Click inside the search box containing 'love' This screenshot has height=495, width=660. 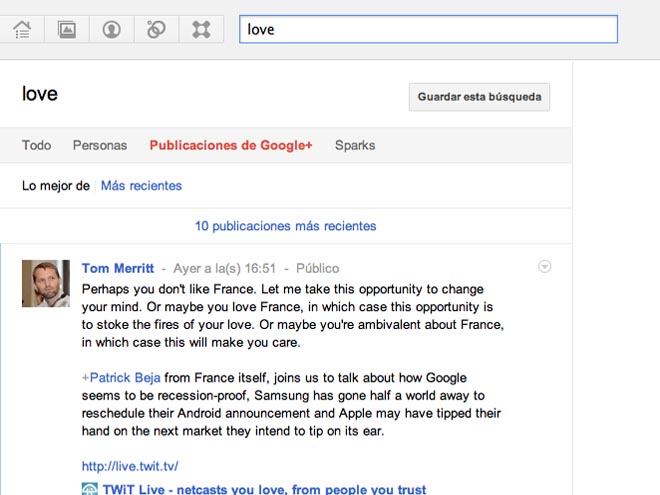(x=428, y=30)
